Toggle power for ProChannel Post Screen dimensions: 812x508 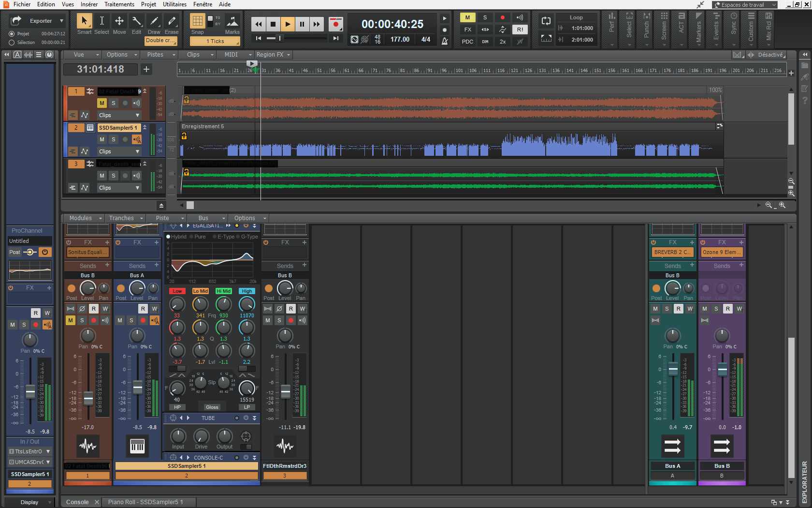(x=45, y=252)
